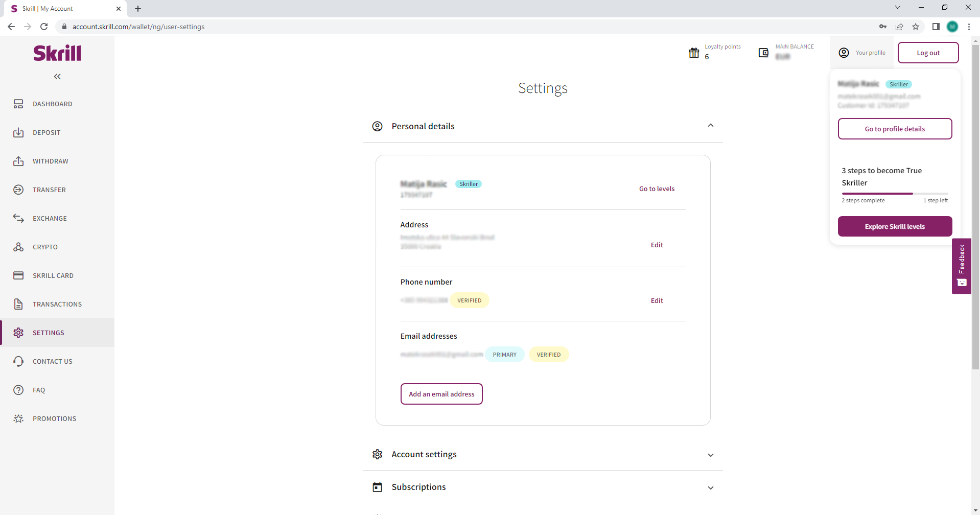Click the Your profile label
The width and height of the screenshot is (980, 515).
pos(870,53)
